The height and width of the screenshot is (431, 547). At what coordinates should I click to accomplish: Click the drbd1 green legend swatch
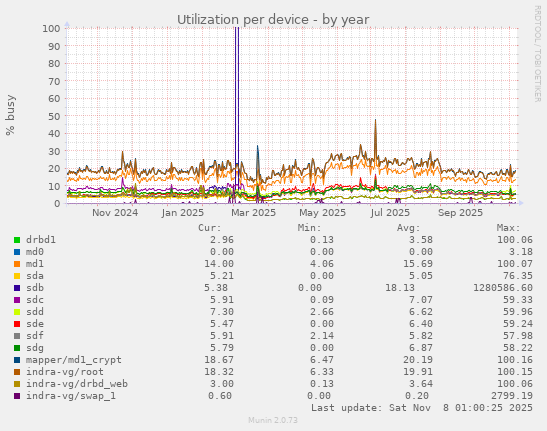(17, 240)
